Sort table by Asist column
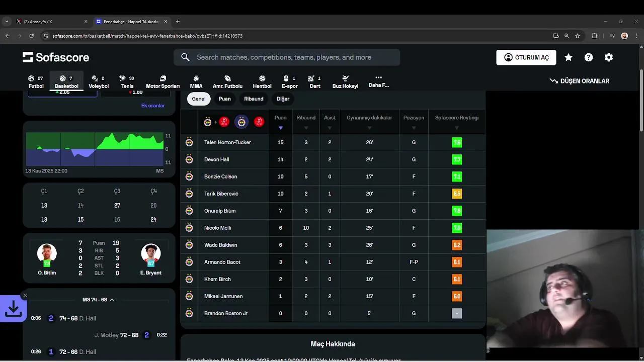This screenshot has height=362, width=644. pos(330,122)
